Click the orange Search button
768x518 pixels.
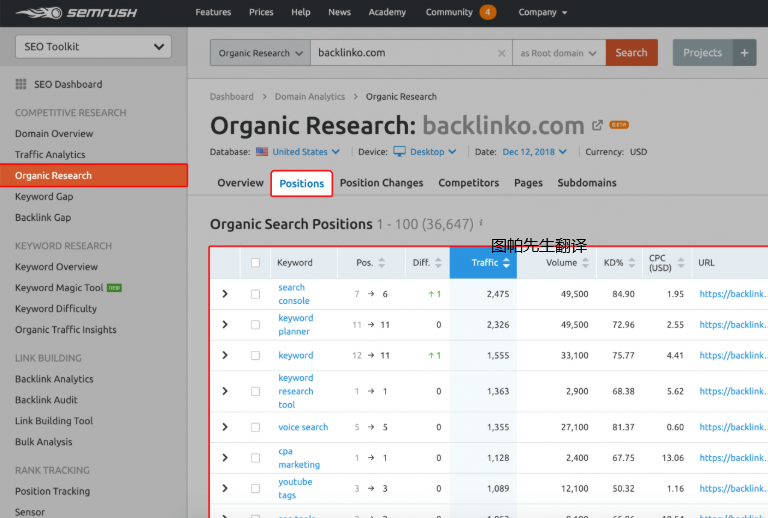(x=631, y=53)
